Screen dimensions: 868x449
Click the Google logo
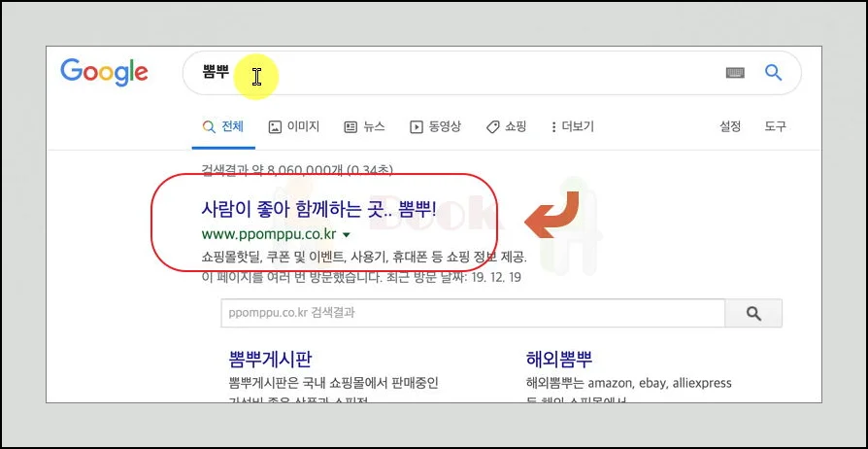click(x=104, y=73)
